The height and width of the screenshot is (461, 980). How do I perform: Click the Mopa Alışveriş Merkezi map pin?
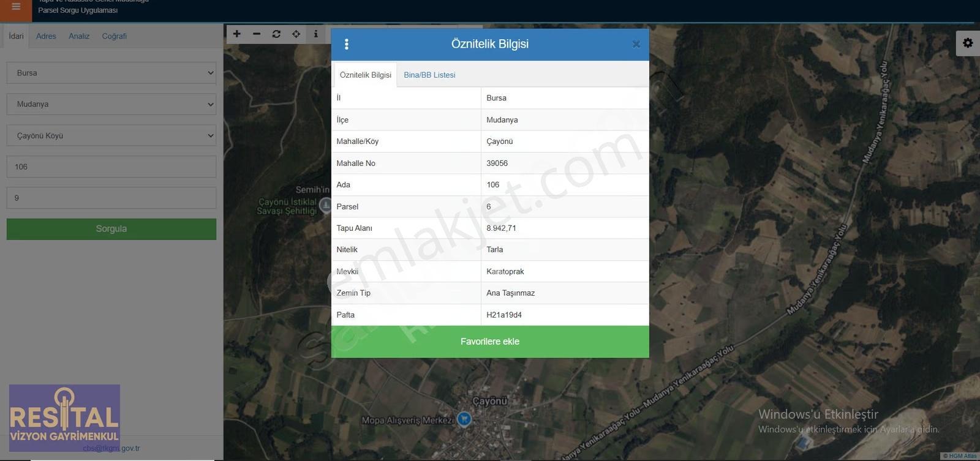(x=464, y=419)
